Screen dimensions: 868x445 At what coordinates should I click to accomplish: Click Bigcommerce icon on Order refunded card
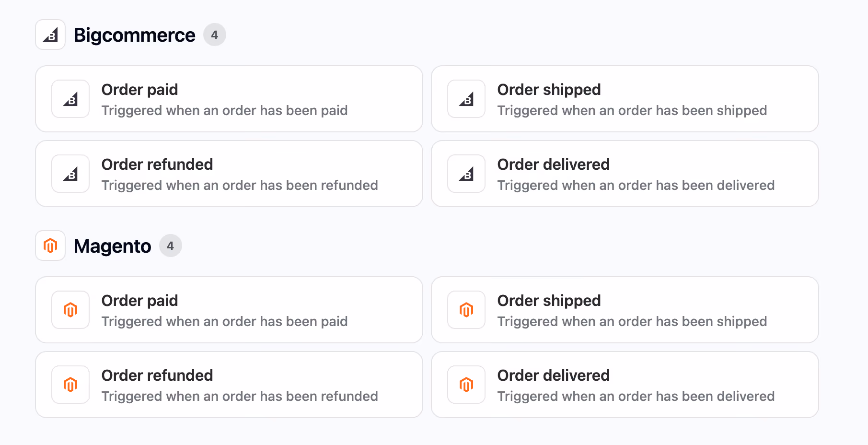pyautogui.click(x=70, y=174)
